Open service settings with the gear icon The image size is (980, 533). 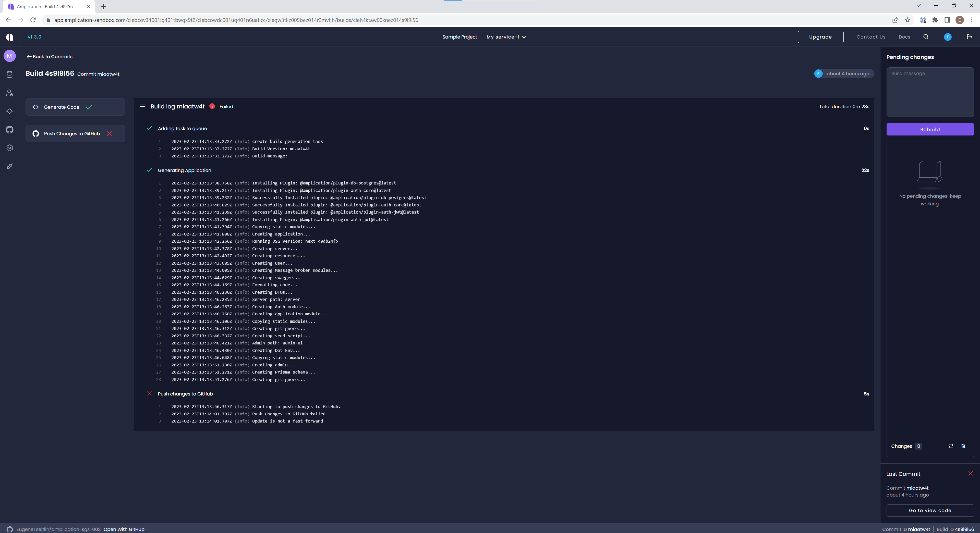pos(9,148)
